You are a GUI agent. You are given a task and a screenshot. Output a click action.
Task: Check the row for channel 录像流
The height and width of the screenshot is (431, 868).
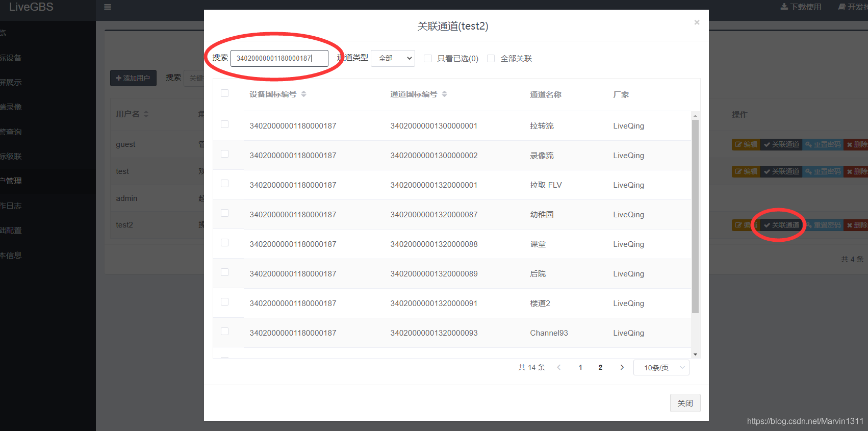point(224,154)
